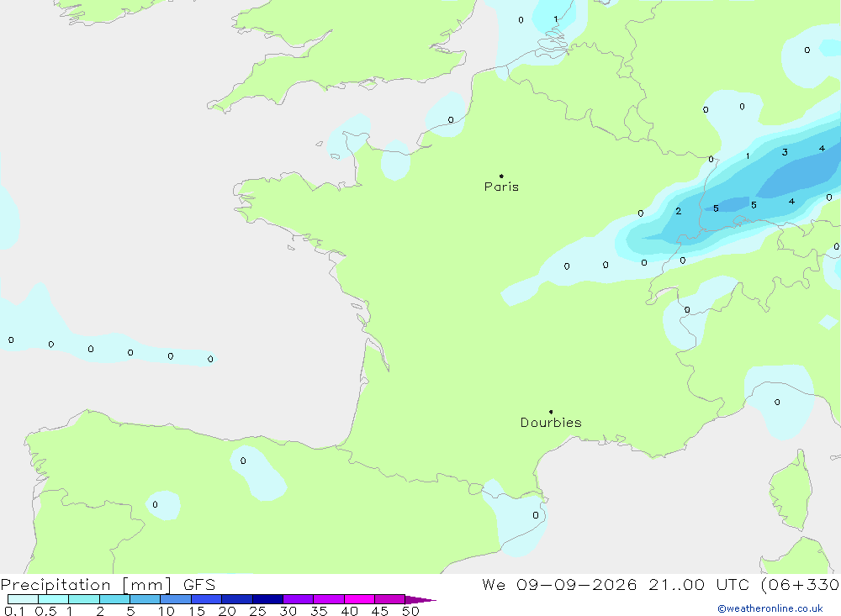
Task: Pick the 0.5–1 mm legend swatch
Action: (54, 599)
